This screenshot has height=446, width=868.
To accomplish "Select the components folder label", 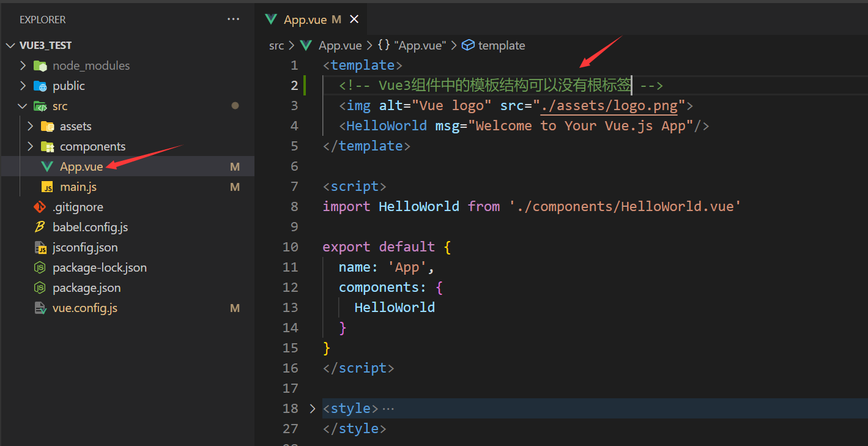I will point(92,146).
